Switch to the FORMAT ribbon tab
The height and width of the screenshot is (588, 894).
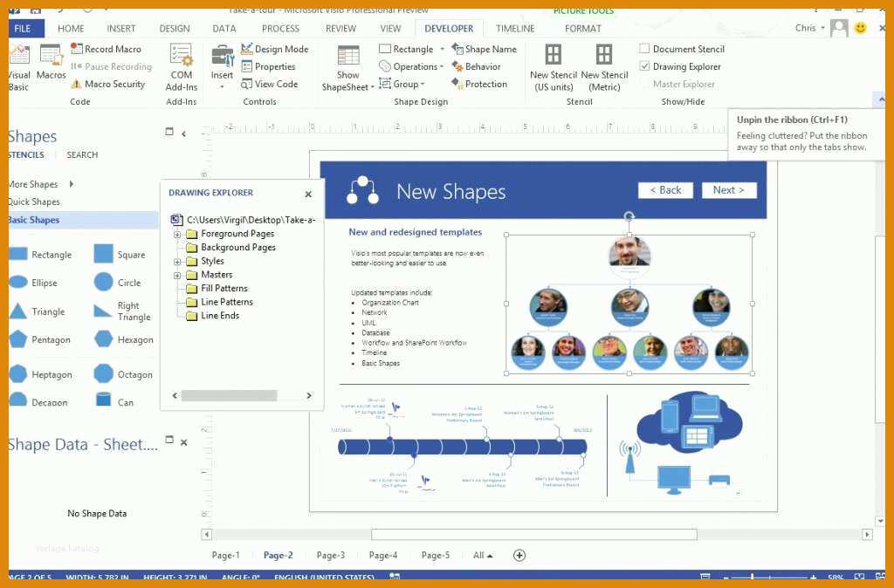pyautogui.click(x=582, y=28)
